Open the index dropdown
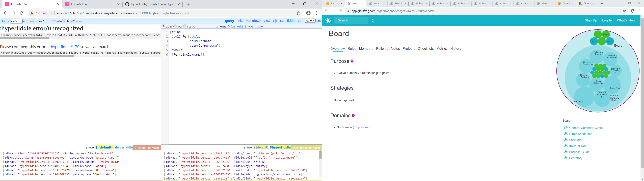 point(16,21)
